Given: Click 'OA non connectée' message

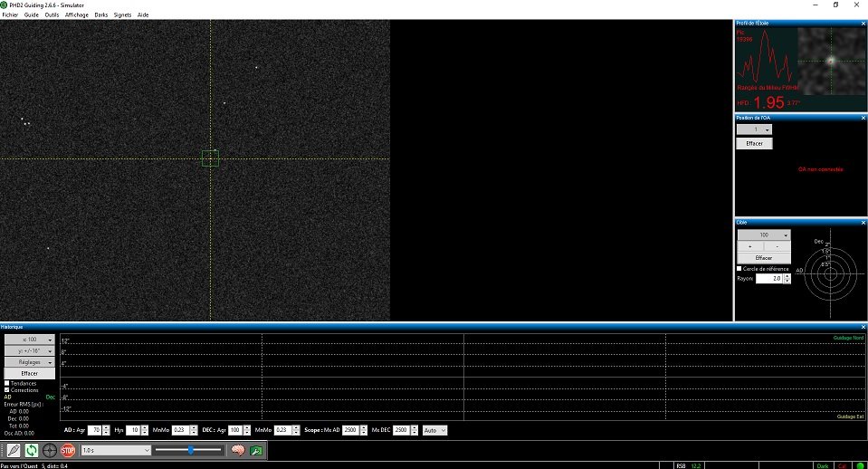Looking at the screenshot, I should (x=820, y=169).
